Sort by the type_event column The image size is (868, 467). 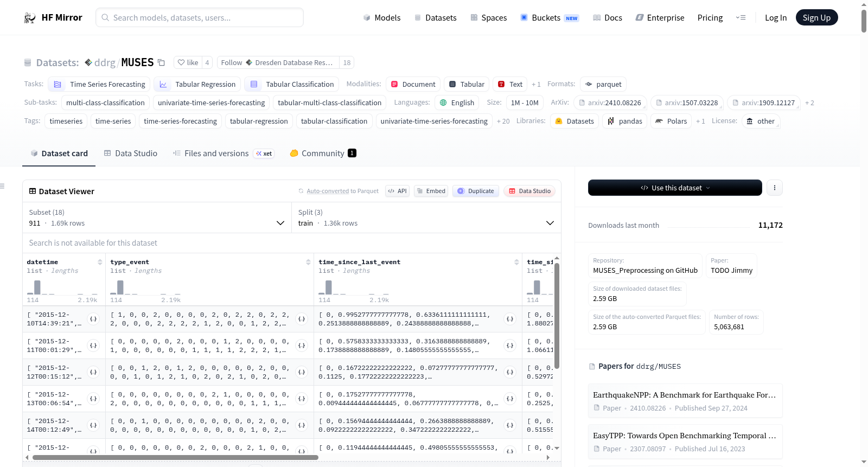pos(308,262)
